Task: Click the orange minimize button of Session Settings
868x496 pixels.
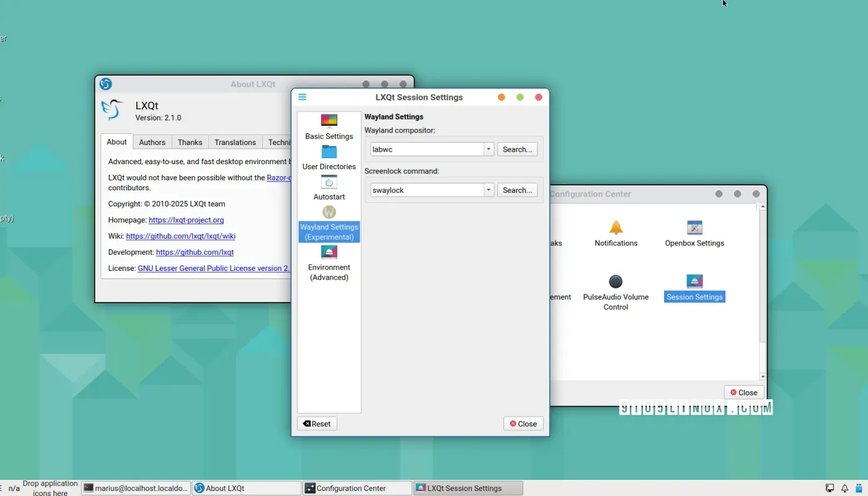Action: [501, 97]
